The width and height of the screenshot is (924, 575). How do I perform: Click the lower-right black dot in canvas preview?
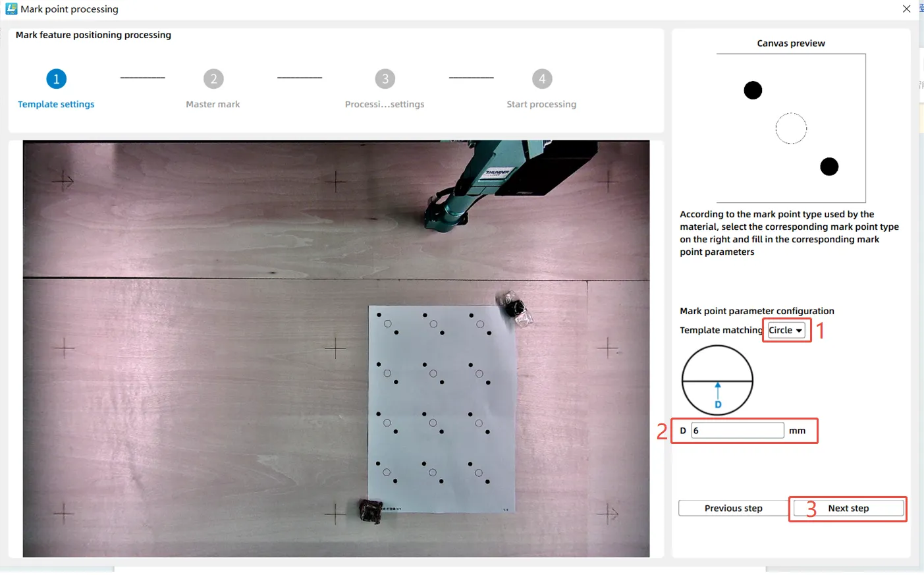click(x=829, y=167)
